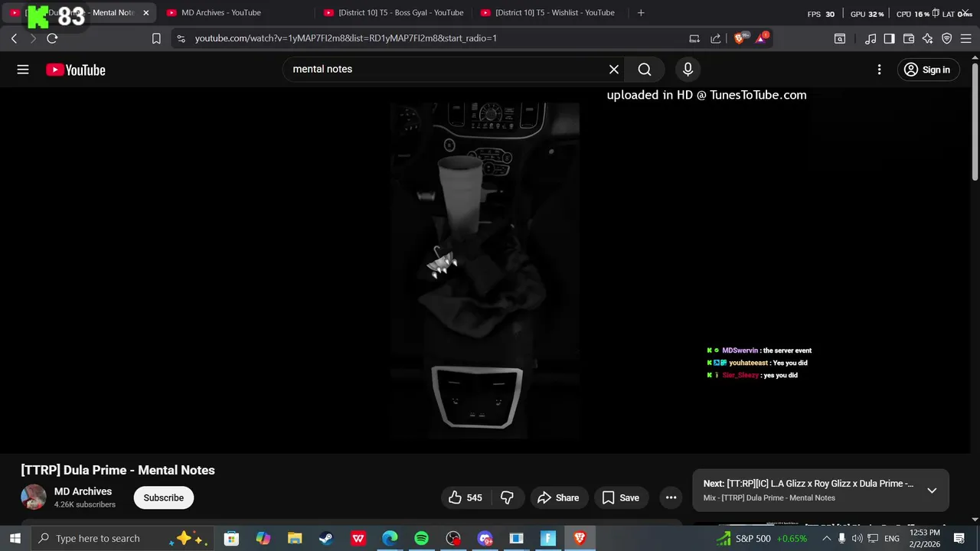Click the Windows taskbar search box
Viewport: 980px width, 551px height.
pos(123,538)
